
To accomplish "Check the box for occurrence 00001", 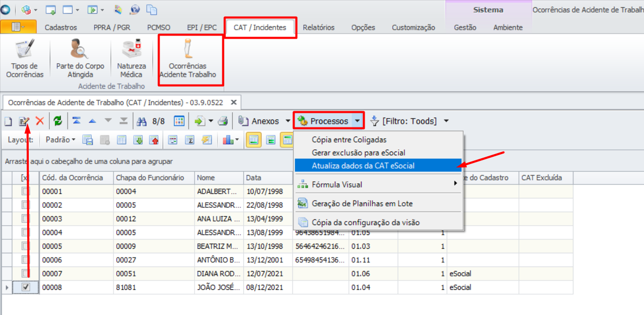I will click(26, 192).
